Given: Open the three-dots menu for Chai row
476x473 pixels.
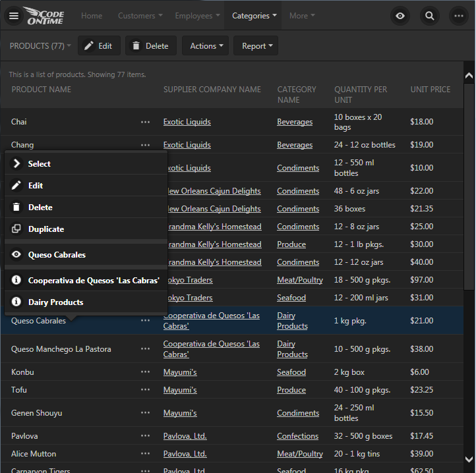Looking at the screenshot, I should point(146,122).
